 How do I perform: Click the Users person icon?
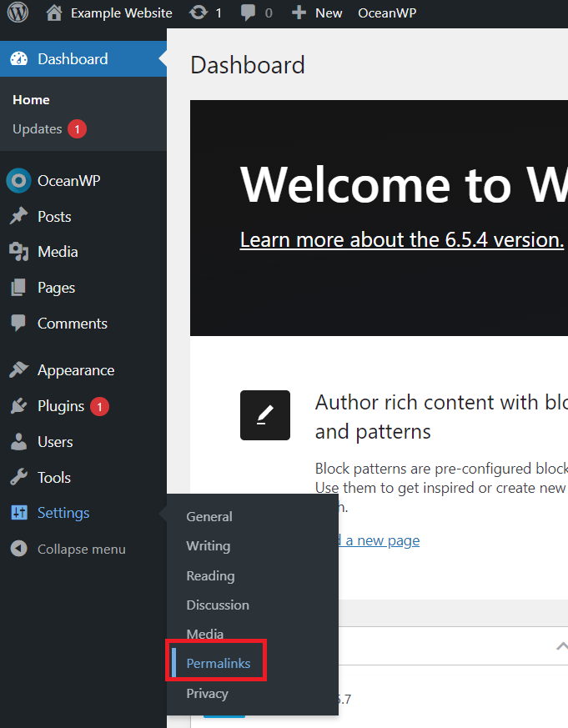pos(18,441)
